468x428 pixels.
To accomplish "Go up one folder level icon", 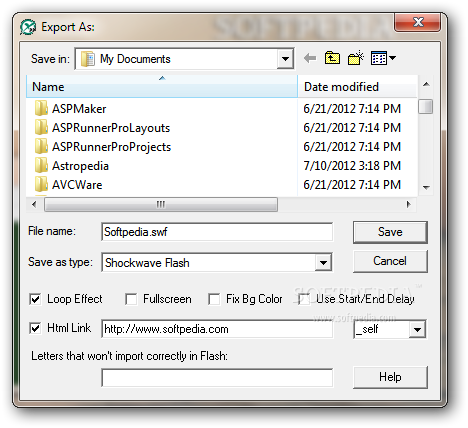I will [x=332, y=58].
